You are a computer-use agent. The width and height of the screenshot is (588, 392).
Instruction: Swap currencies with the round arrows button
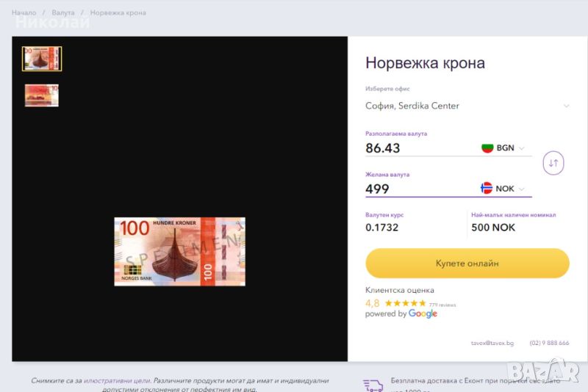pyautogui.click(x=553, y=163)
